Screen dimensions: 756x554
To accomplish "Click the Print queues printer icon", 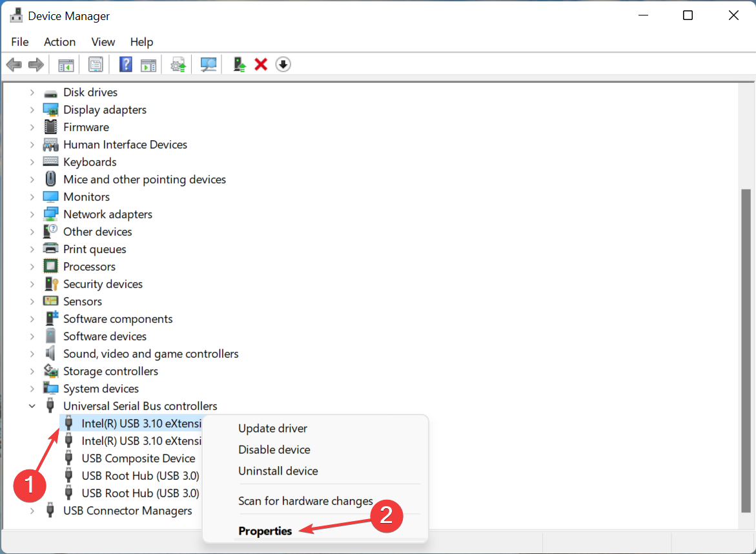I will (50, 249).
